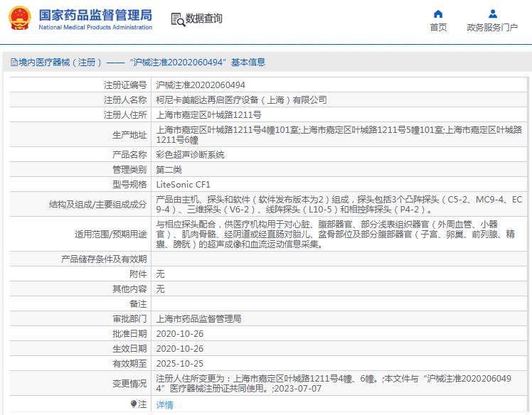
Task: Click the 审批部门 label
Action: [129, 319]
